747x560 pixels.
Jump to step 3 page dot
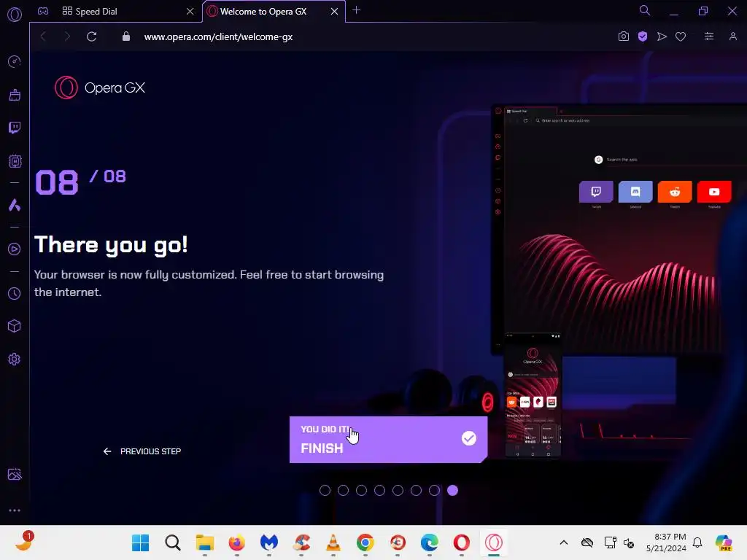(362, 491)
